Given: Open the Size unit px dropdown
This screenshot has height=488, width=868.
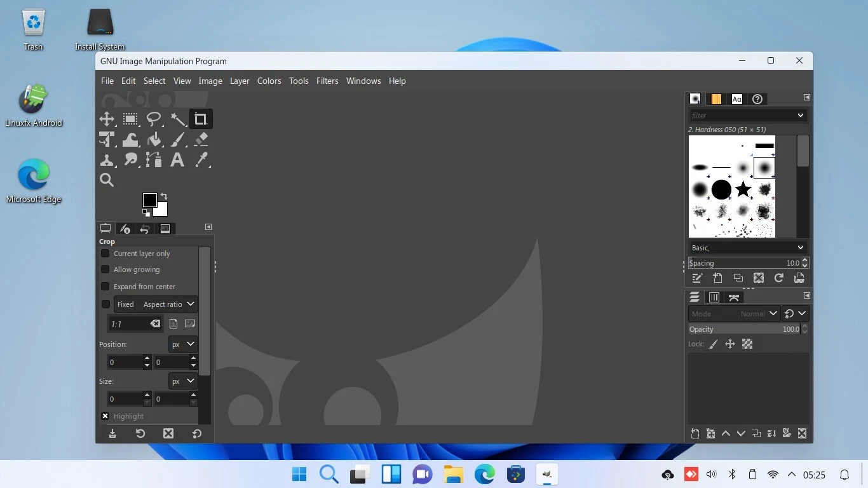Looking at the screenshot, I should (183, 381).
